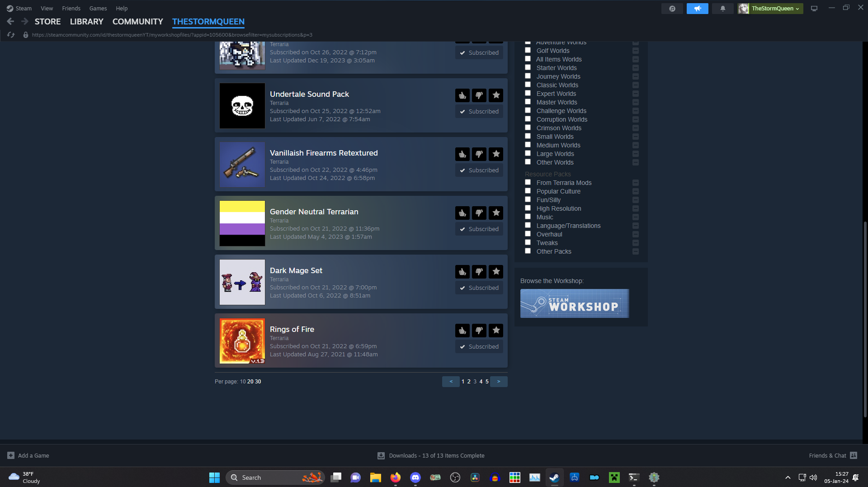This screenshot has width=868, height=487.
Task: Go forward with the navigation arrow
Action: [x=25, y=21]
